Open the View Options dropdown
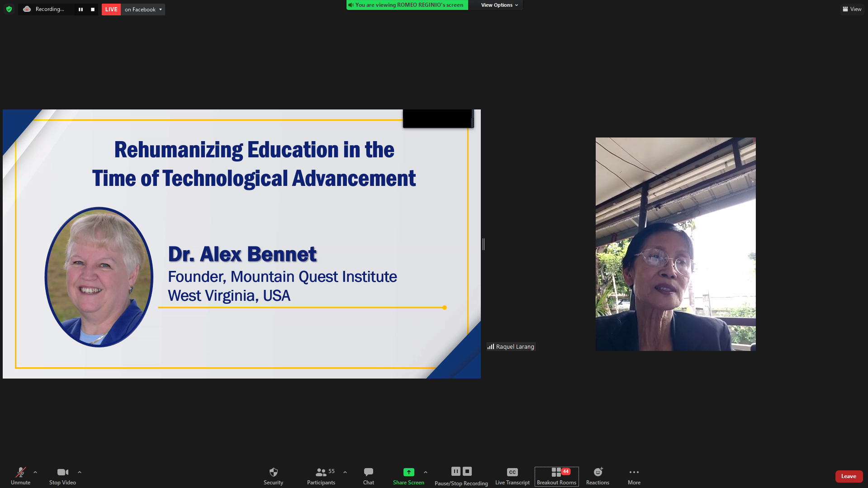 (499, 5)
